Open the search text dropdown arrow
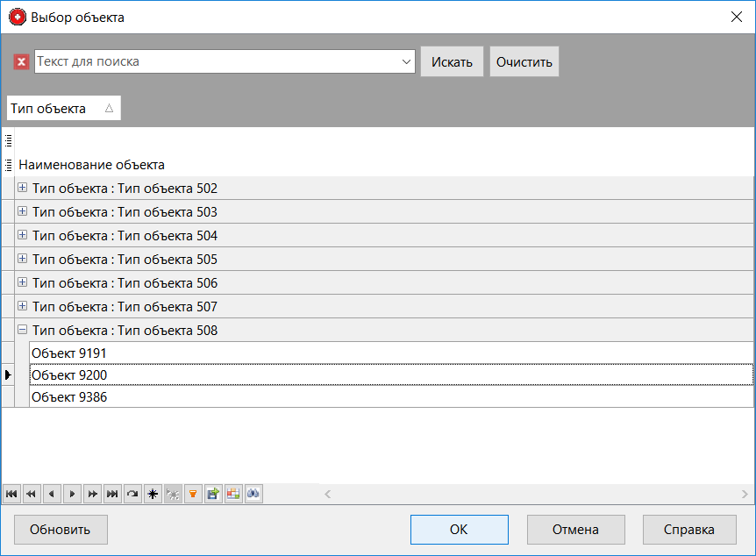The height and width of the screenshot is (556, 756). pyautogui.click(x=406, y=61)
